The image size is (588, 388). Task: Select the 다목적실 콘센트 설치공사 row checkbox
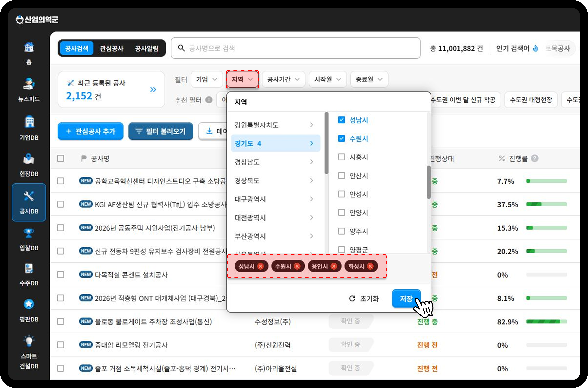coord(61,274)
